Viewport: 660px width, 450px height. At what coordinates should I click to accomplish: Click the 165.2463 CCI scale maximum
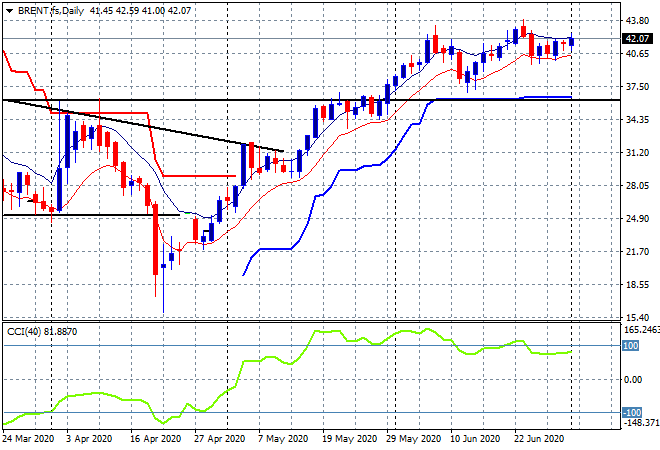pos(641,330)
